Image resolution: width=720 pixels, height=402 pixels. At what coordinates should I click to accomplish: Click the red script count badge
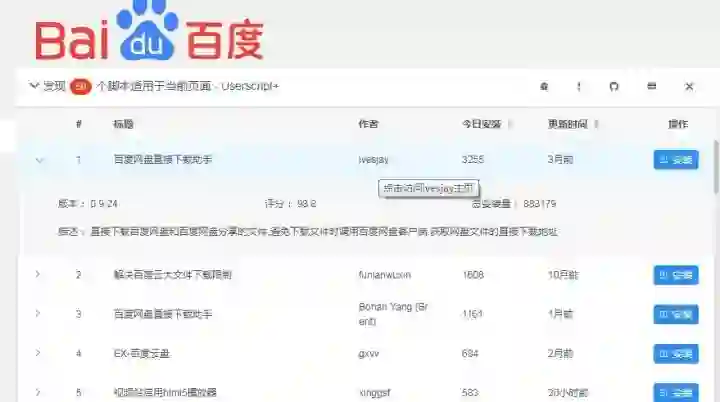click(80, 86)
